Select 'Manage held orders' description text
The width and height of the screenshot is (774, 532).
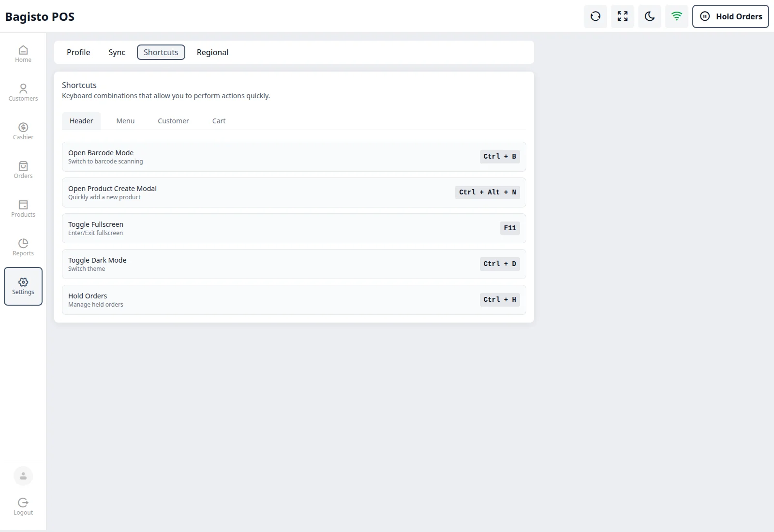[x=96, y=305]
